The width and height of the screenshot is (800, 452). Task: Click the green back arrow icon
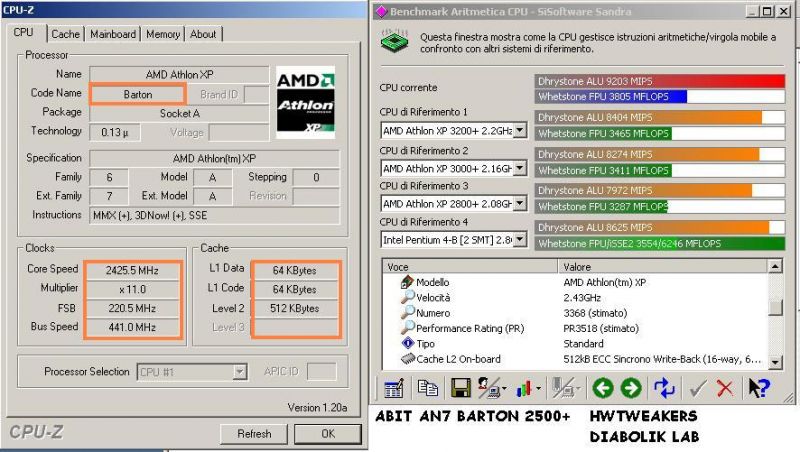(603, 389)
